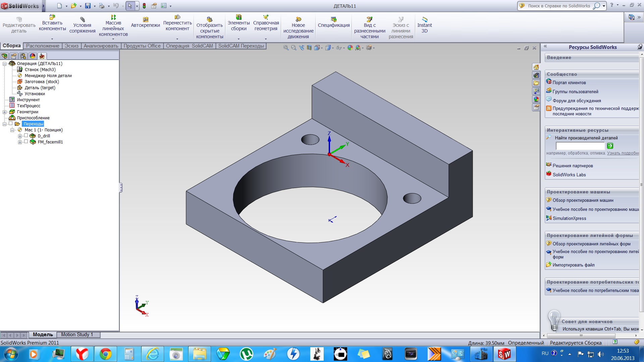
Task: Open Edit Appearance color ball icon
Action: pyautogui.click(x=350, y=48)
